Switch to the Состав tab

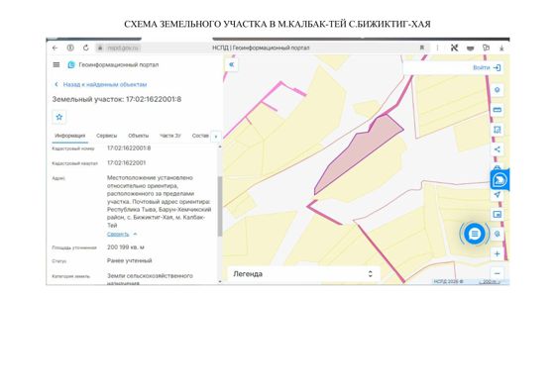(200, 136)
